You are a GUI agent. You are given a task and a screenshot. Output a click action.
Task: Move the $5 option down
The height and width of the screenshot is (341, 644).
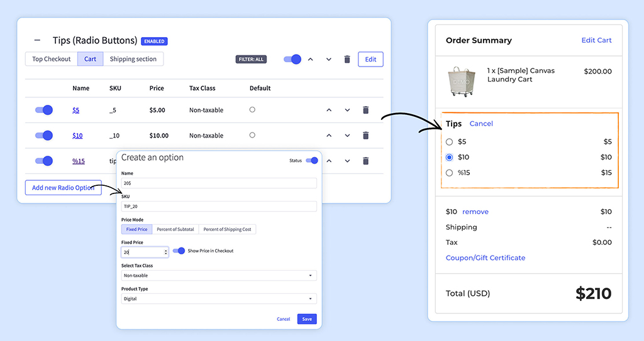click(347, 110)
